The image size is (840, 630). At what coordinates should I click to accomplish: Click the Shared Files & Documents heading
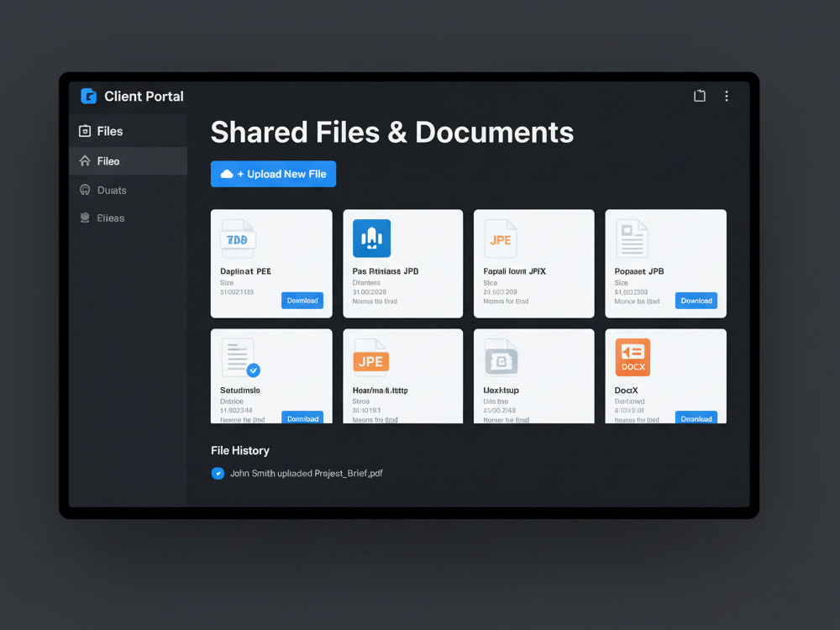point(392,133)
